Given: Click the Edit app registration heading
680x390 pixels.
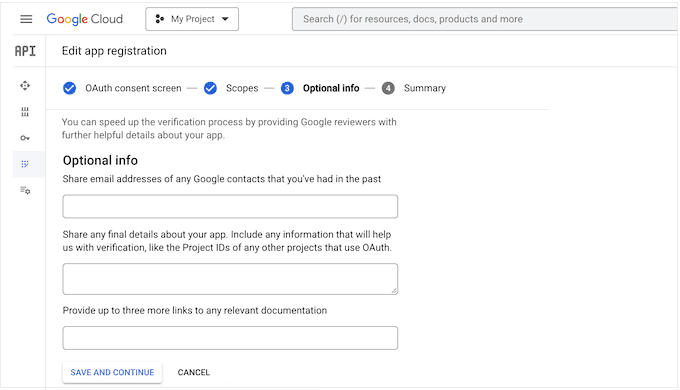Looking at the screenshot, I should pos(114,51).
